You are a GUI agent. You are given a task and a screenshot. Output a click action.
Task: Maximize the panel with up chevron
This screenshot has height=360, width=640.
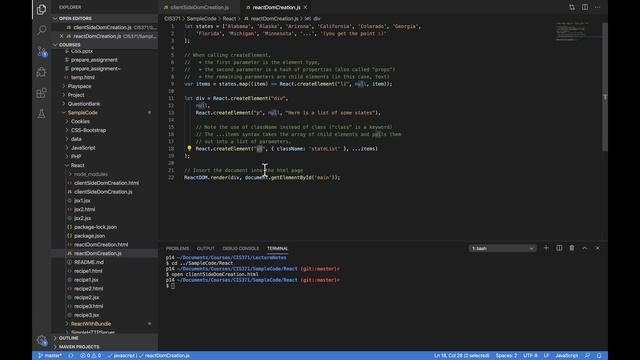point(584,248)
